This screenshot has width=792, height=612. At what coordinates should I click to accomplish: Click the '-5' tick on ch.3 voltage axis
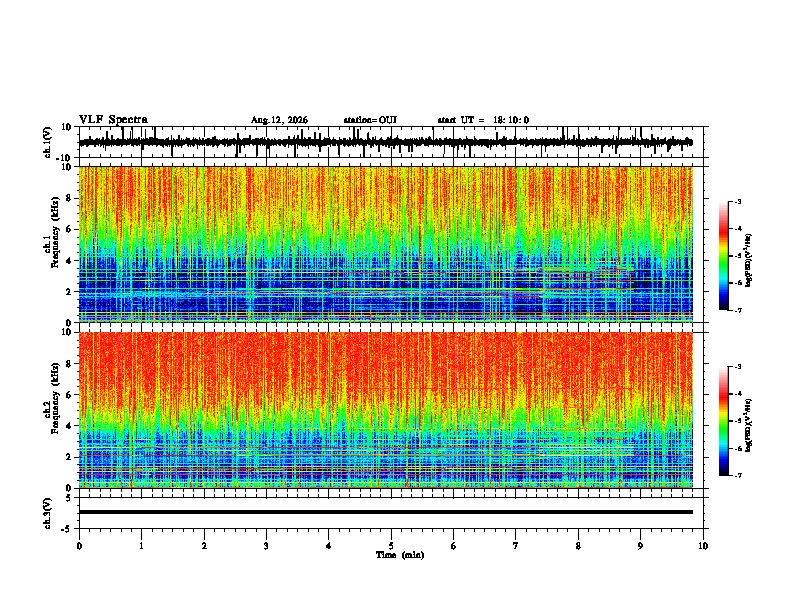click(x=67, y=529)
